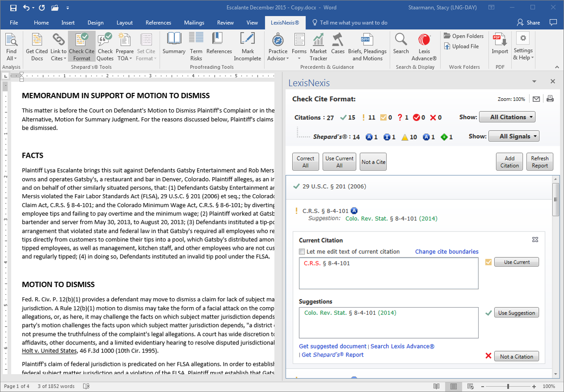This screenshot has width=564, height=392.
Task: Click Open Folders in Work Folders
Action: pos(463,36)
